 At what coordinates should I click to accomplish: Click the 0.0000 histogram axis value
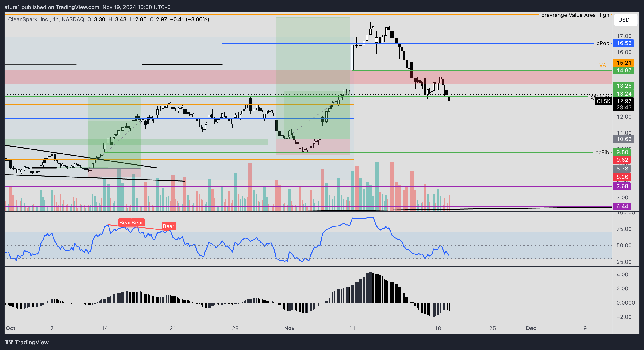coord(626,303)
